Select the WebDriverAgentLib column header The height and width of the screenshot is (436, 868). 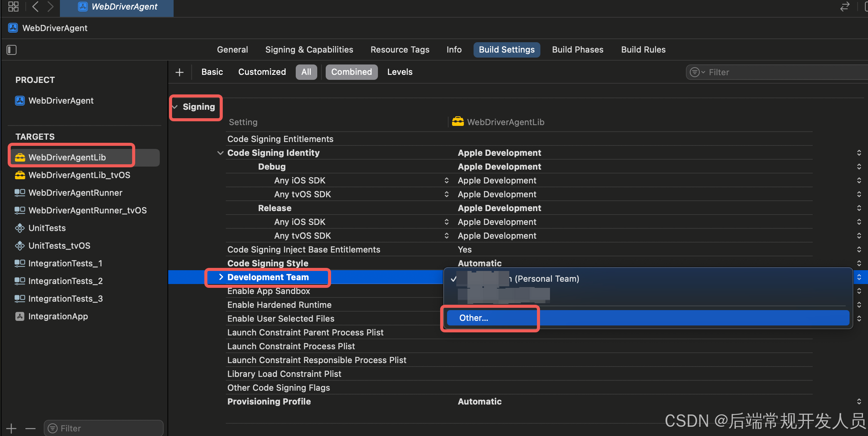pos(498,122)
